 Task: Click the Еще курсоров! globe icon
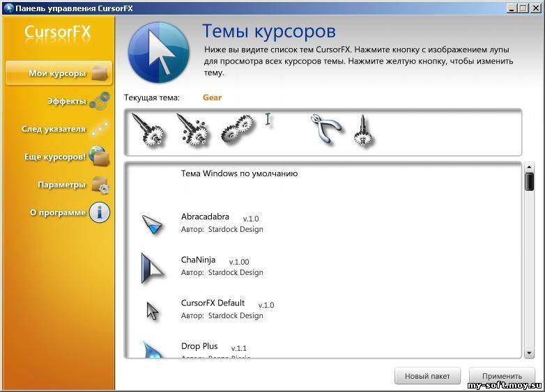click(99, 156)
